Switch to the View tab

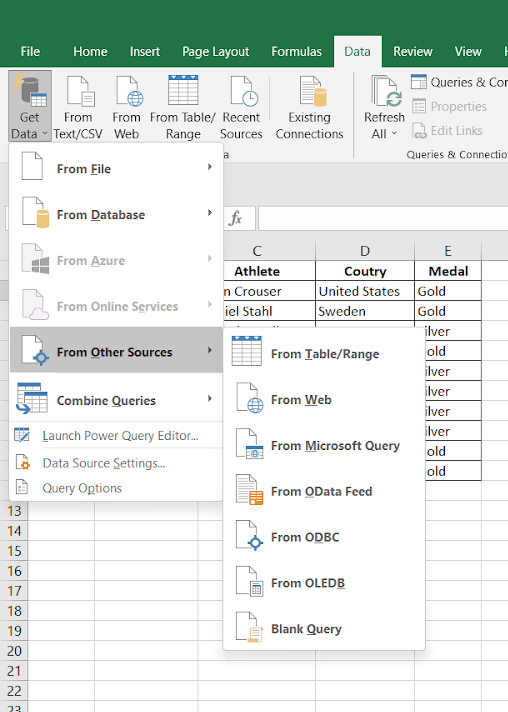[468, 51]
